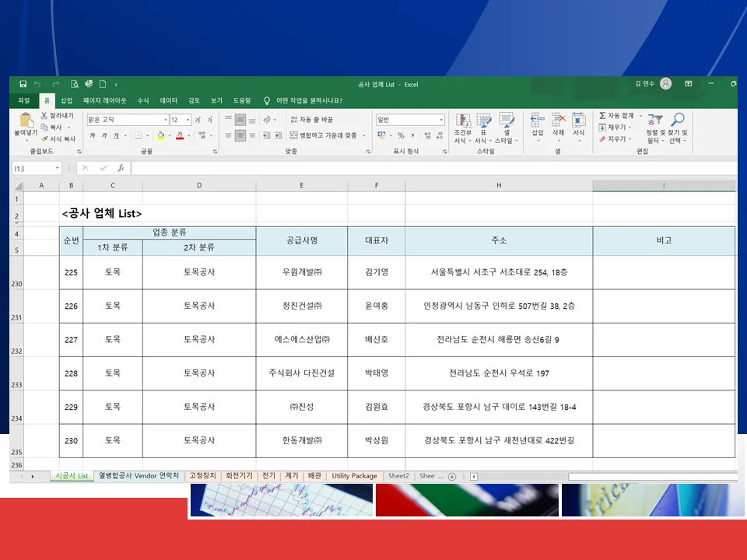Expand Merge and Center dropdown arrow
Image resolution: width=747 pixels, height=560 pixels.
click(364, 135)
